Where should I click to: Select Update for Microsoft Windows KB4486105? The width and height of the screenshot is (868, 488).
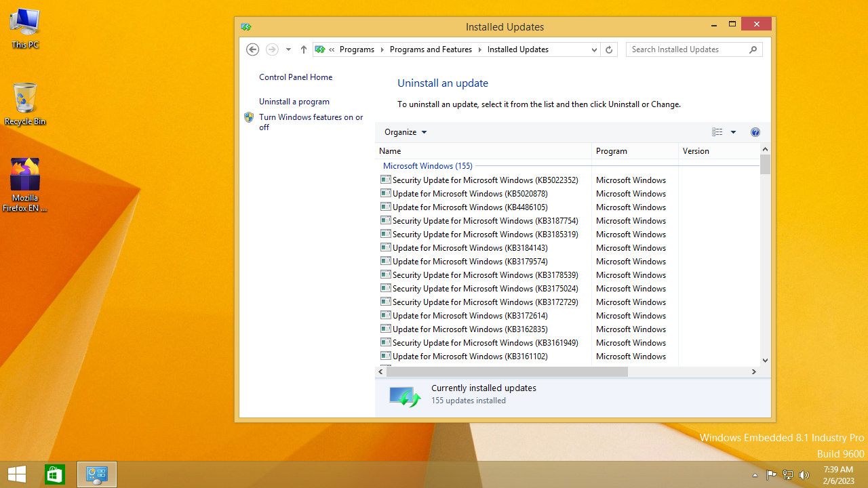pos(568,207)
